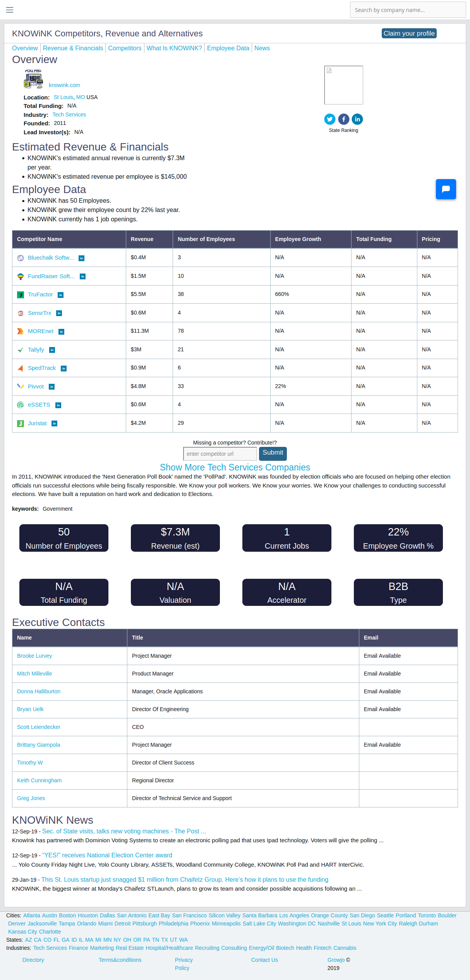
Task: Open Pivvot's LinkedIn icon
Action: (x=51, y=387)
